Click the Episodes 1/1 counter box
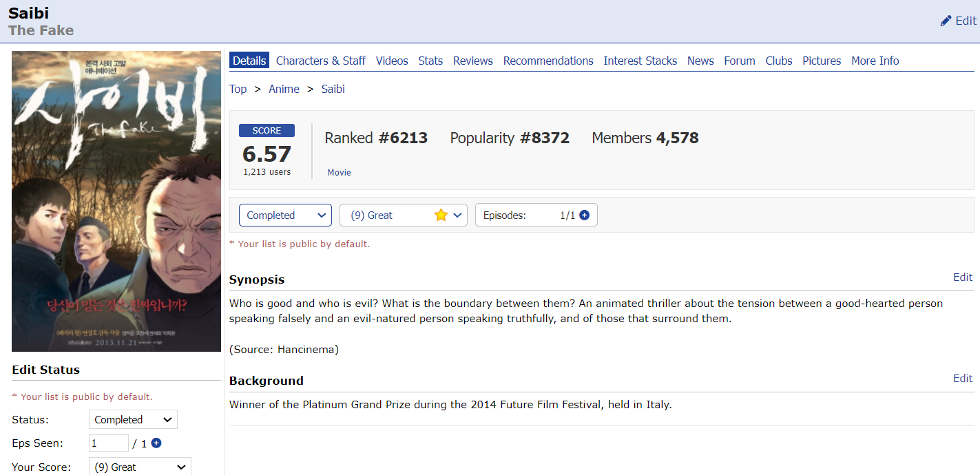 536,215
